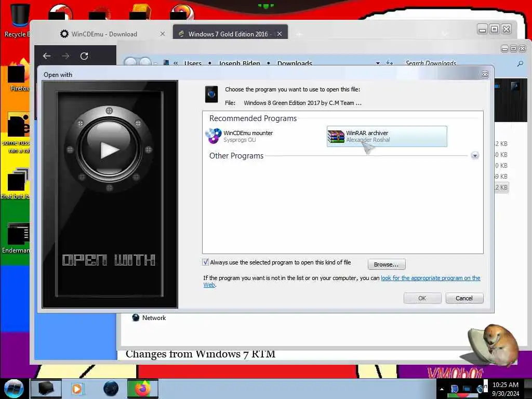The height and width of the screenshot is (399, 532).
Task: Click the Open With play artwork panel
Action: coord(110,194)
